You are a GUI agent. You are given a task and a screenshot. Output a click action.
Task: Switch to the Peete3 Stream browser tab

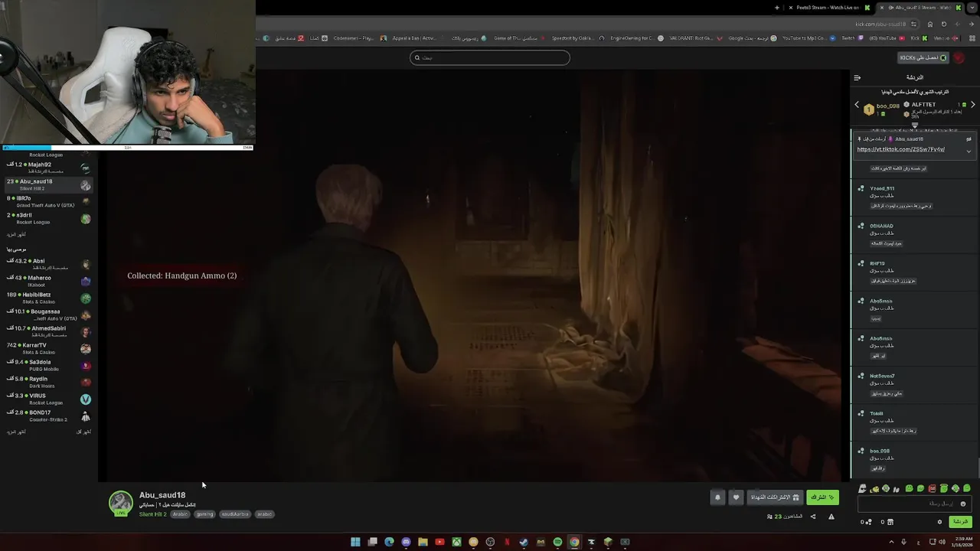(829, 8)
